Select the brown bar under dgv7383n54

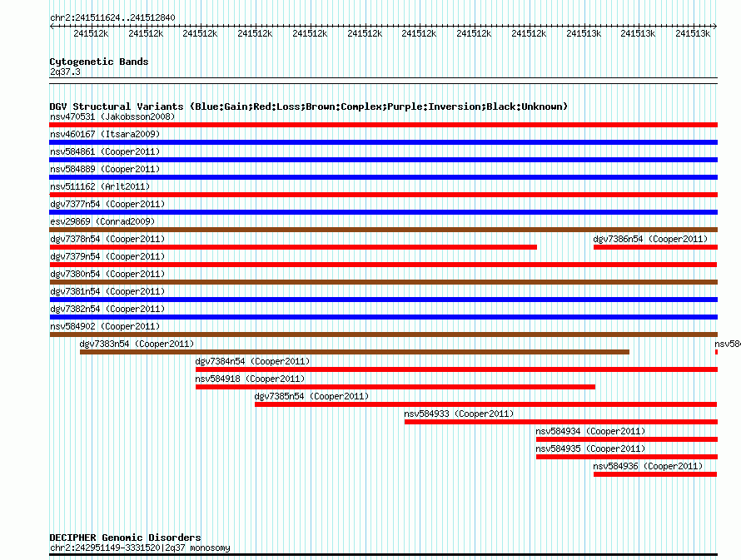coord(355,352)
